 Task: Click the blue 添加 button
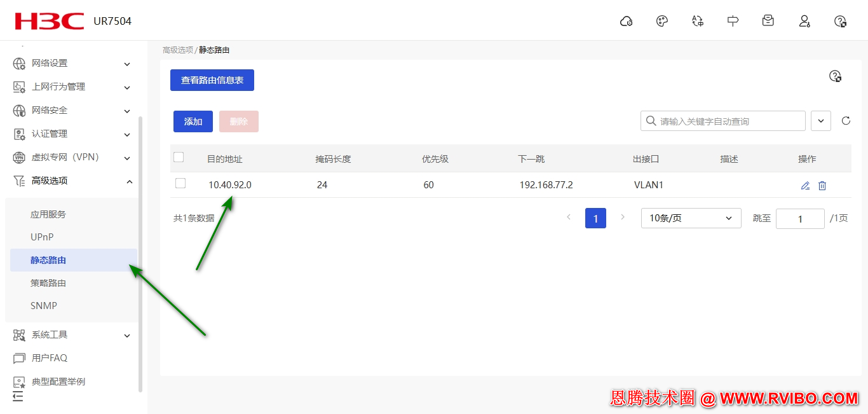click(x=193, y=121)
